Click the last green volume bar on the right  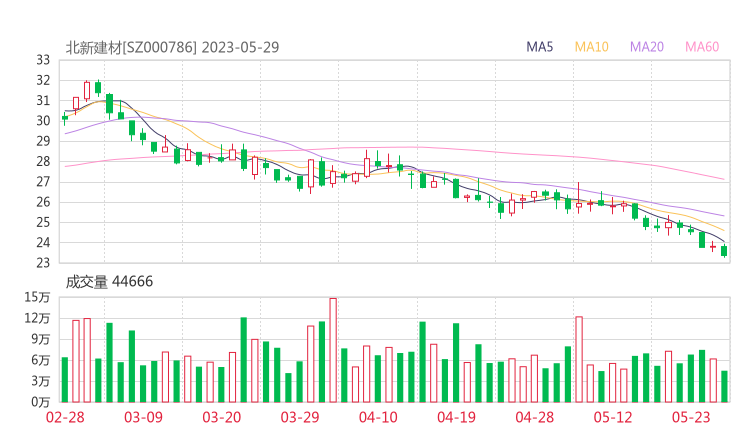coord(724,386)
